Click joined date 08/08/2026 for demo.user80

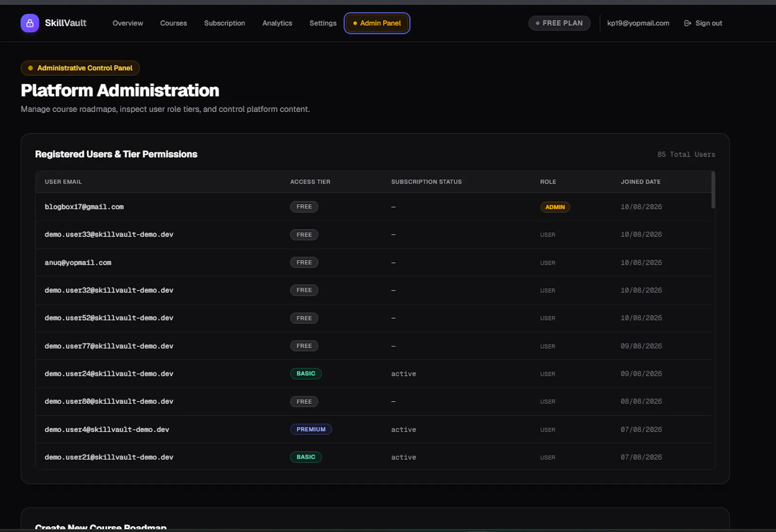tap(641, 401)
